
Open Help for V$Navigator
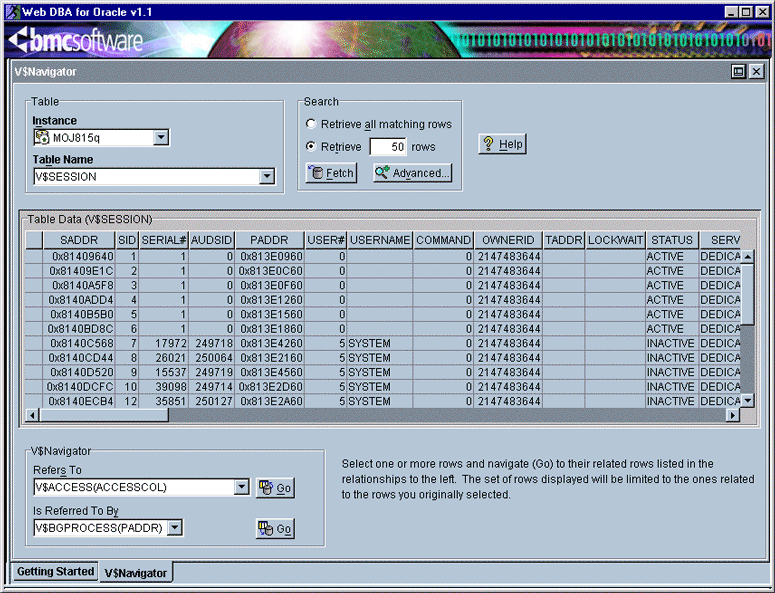click(x=502, y=144)
